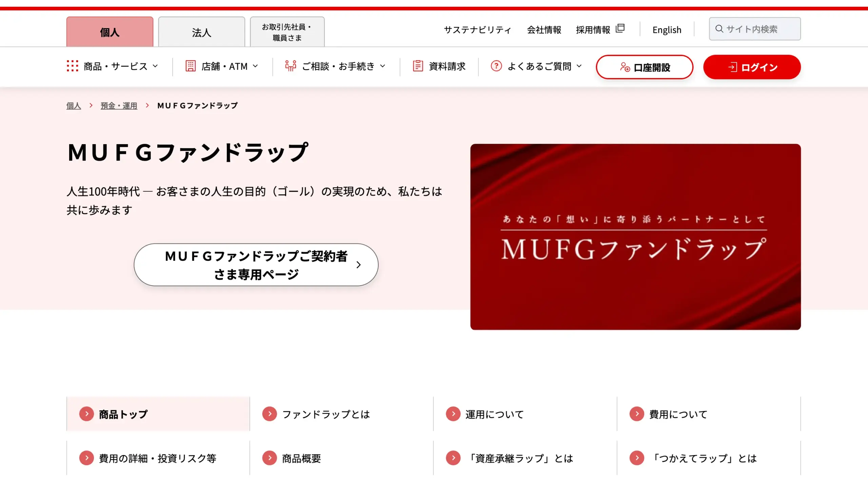Click the arrow icon beside 「資産承継ラップ」とは
This screenshot has width=868, height=483.
453,458
